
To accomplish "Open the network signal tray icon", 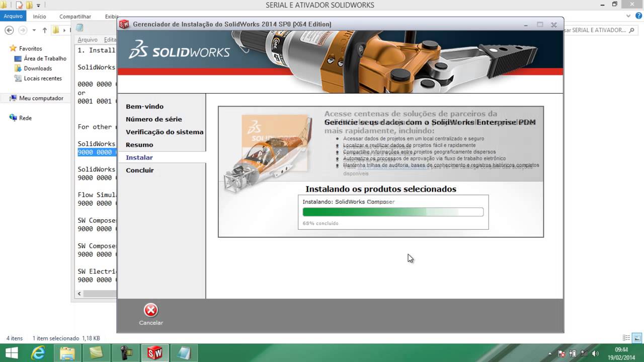I will coord(584,353).
